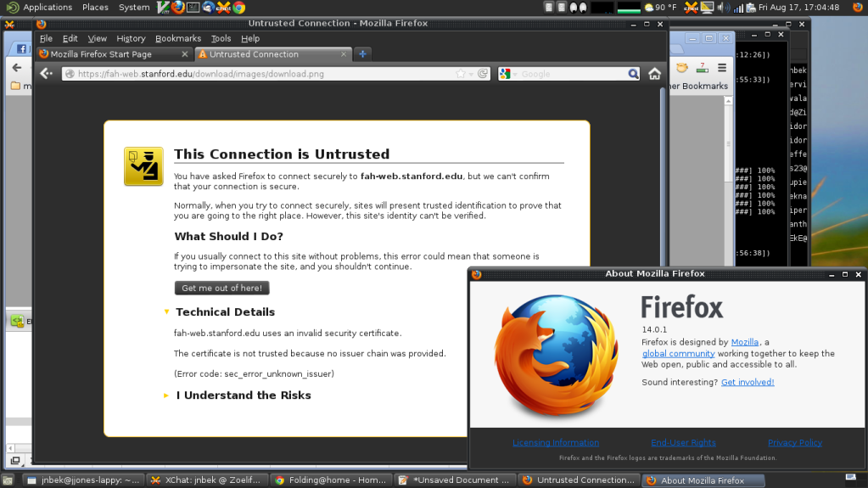Open the search engine dropdown next to Google icon

[x=515, y=74]
